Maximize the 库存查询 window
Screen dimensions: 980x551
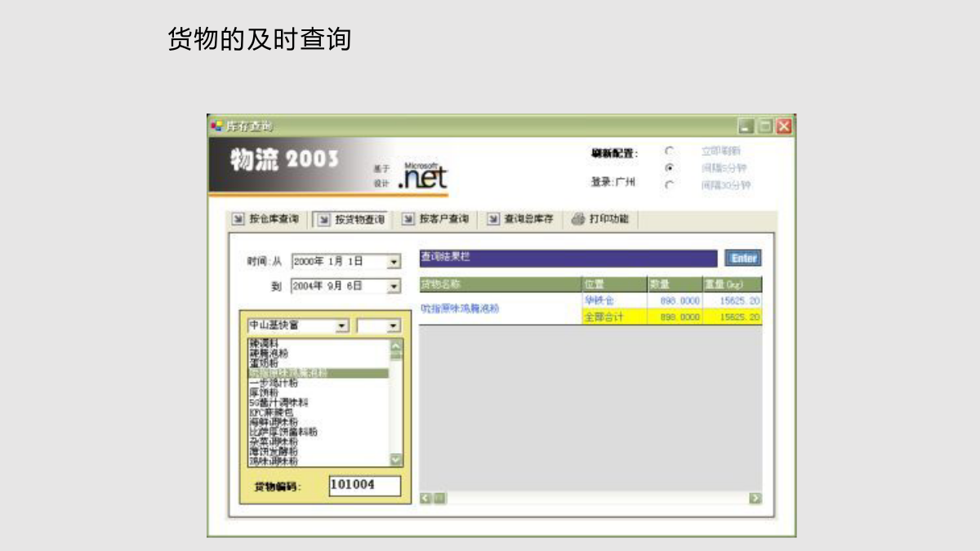[x=764, y=126]
